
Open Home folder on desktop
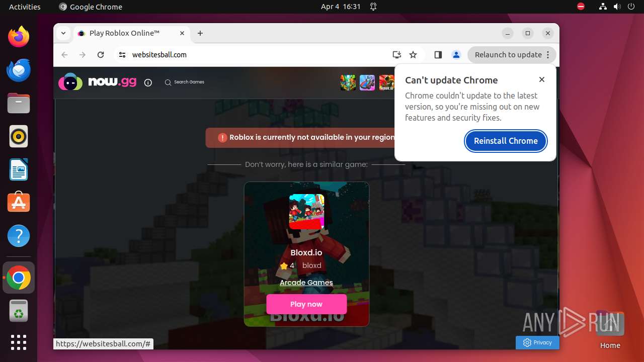pos(610,330)
